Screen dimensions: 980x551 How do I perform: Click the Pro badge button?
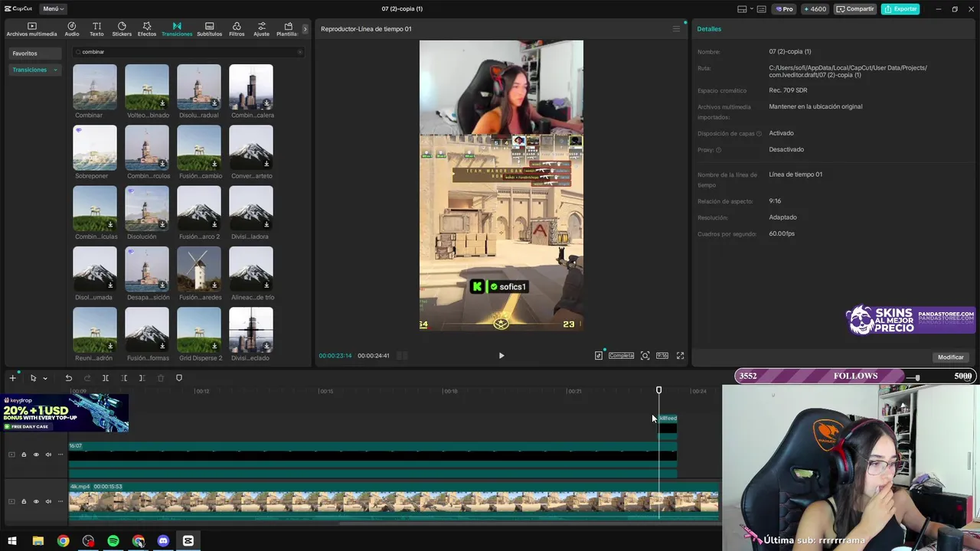coord(784,9)
